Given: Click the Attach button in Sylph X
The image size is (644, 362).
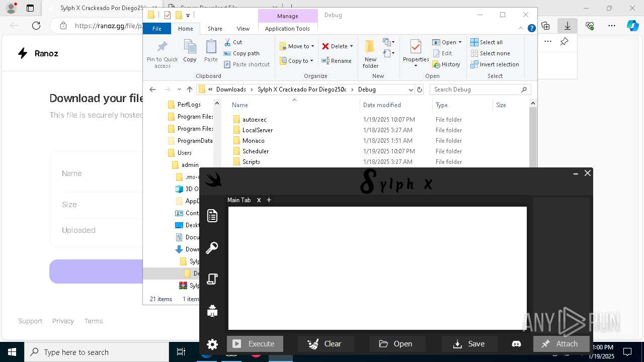Looking at the screenshot, I should (561, 344).
